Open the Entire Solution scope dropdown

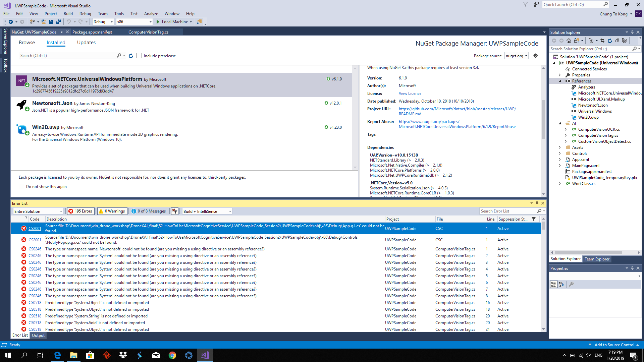coord(38,211)
